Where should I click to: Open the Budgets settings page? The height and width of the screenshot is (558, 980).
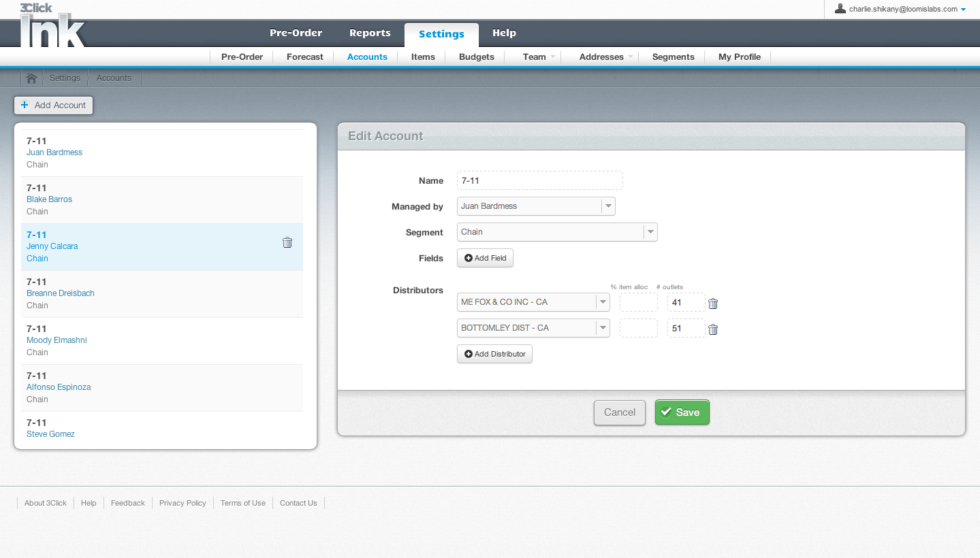pyautogui.click(x=477, y=57)
